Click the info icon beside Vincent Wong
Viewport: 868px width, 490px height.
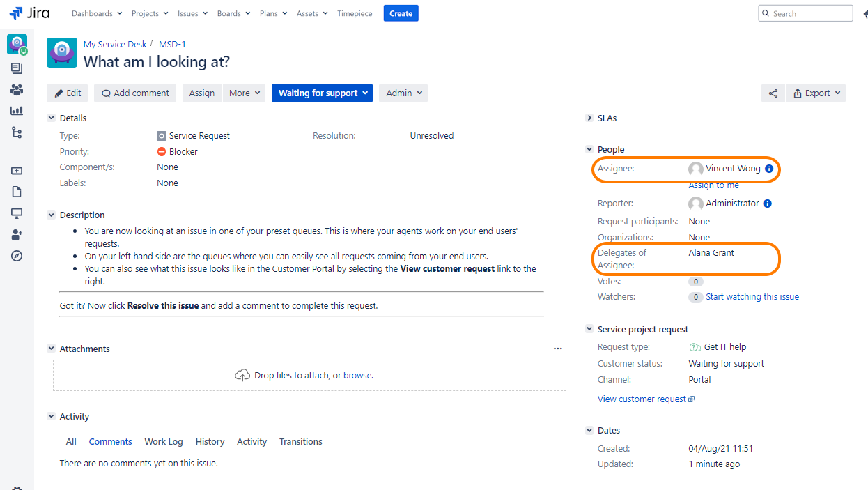click(x=769, y=169)
